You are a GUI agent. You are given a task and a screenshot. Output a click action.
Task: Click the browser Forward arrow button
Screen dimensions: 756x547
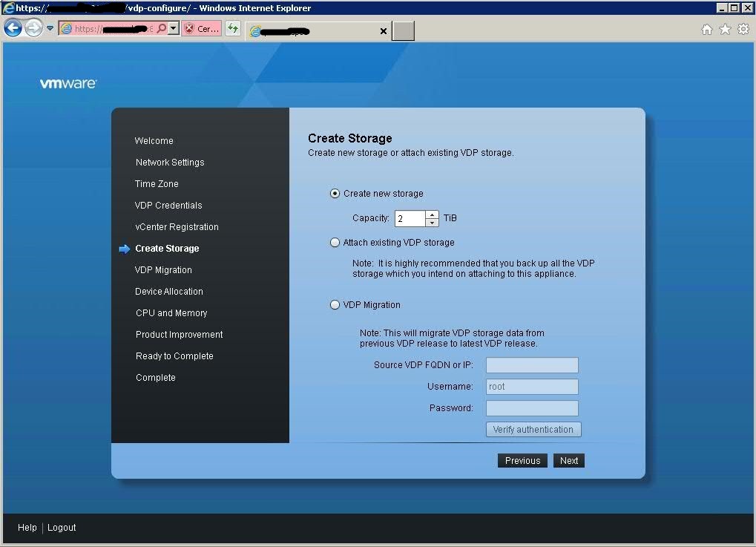coord(33,28)
